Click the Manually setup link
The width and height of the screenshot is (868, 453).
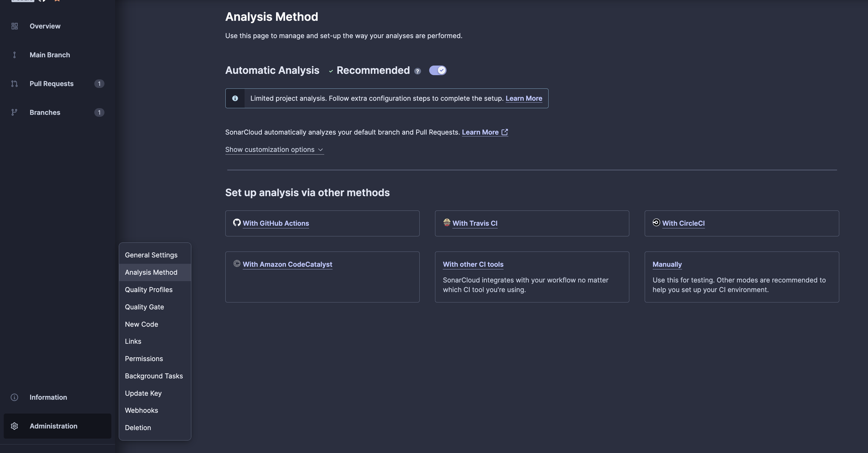pyautogui.click(x=667, y=264)
